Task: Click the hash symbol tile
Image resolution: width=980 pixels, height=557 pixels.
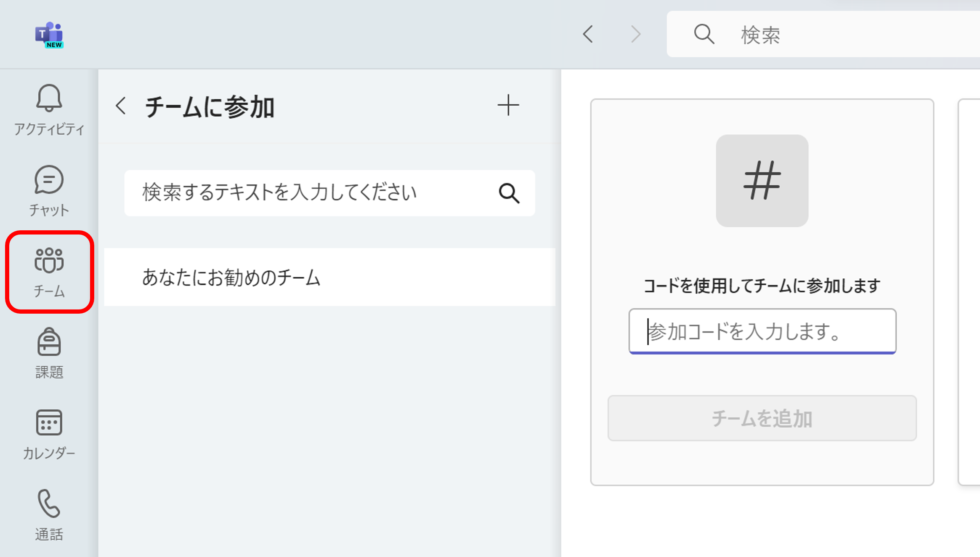Action: click(x=762, y=181)
